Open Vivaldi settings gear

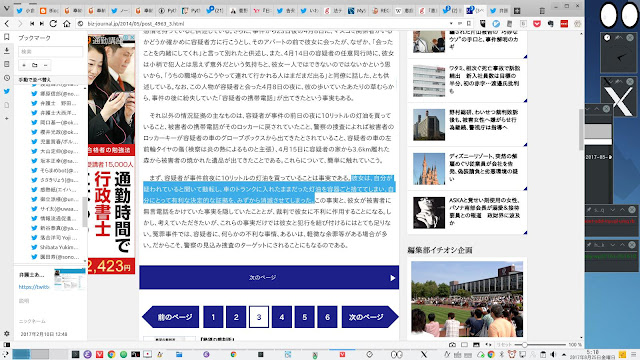[x=7, y=333]
